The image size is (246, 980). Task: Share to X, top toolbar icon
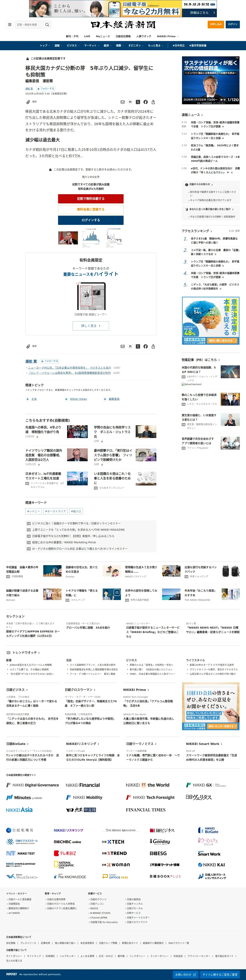[x=138, y=102]
